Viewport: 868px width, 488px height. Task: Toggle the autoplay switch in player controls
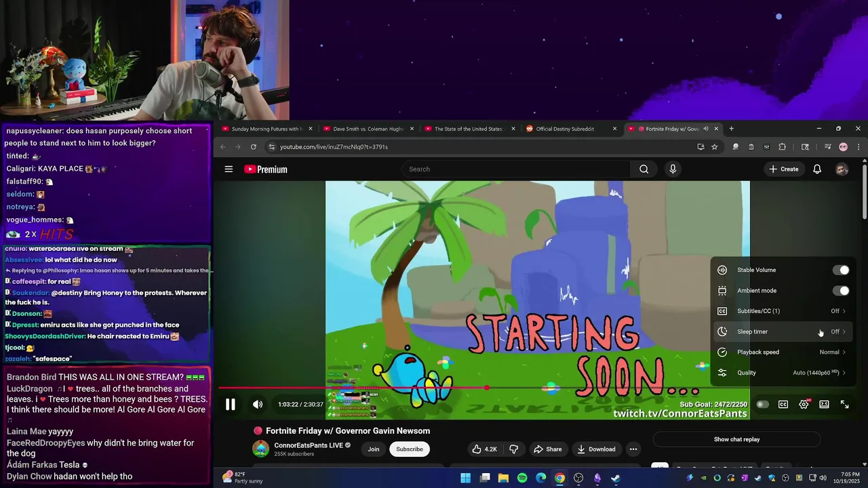click(x=763, y=405)
